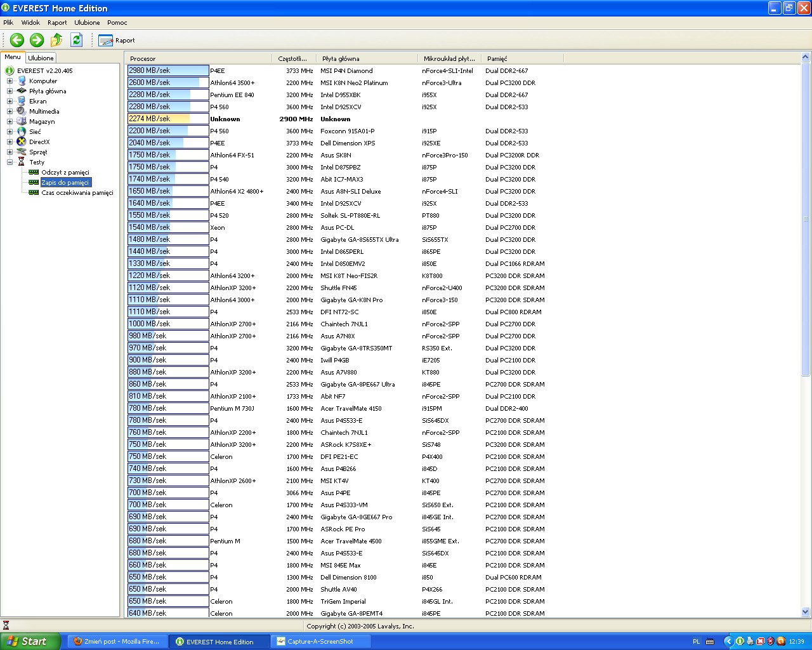812x650 pixels.
Task: Expand the Komputer tree node
Action: tap(10, 81)
